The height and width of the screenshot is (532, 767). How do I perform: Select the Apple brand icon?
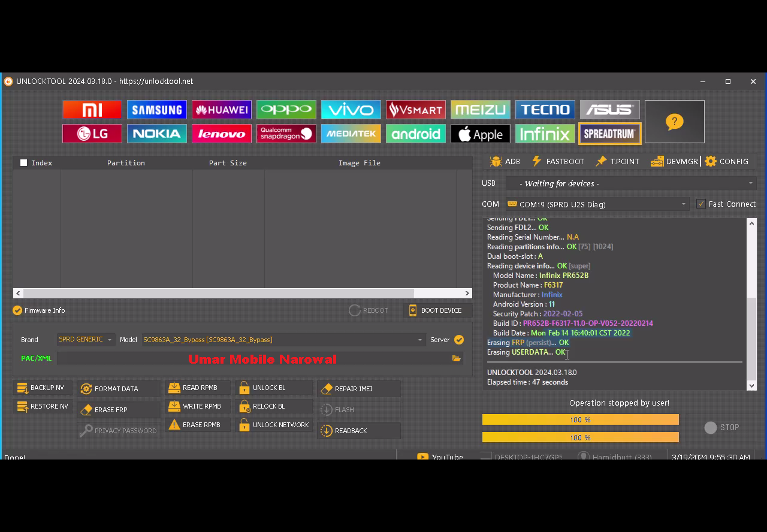481,134
